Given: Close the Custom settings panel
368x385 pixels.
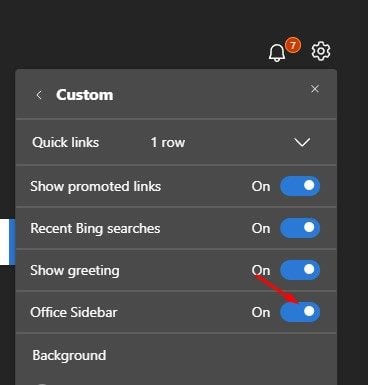Looking at the screenshot, I should [x=315, y=89].
